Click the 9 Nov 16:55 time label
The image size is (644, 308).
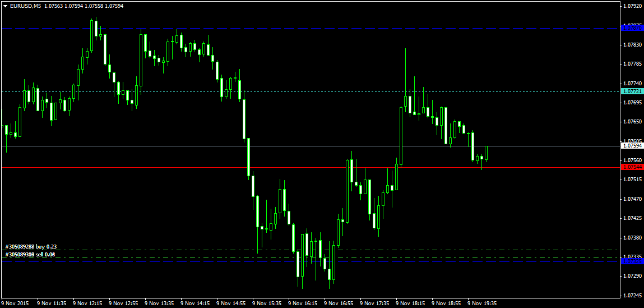tap(339, 303)
